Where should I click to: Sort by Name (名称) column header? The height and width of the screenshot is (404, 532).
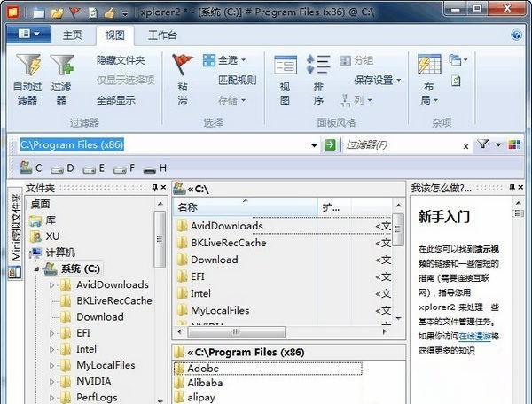246,207
